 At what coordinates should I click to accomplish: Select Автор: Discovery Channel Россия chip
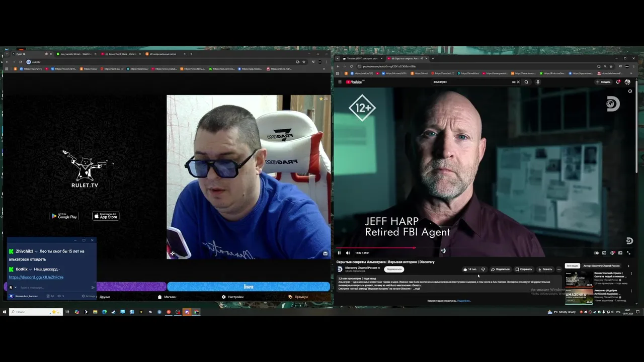[601, 265]
